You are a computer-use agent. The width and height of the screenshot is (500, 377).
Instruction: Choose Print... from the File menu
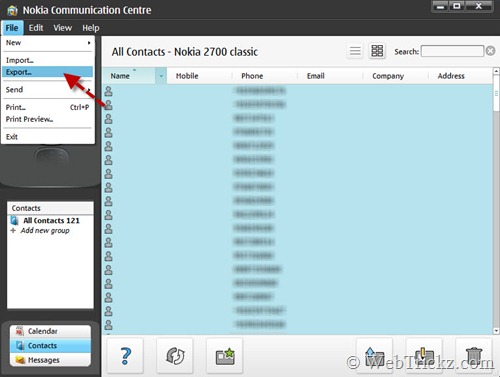(x=47, y=107)
